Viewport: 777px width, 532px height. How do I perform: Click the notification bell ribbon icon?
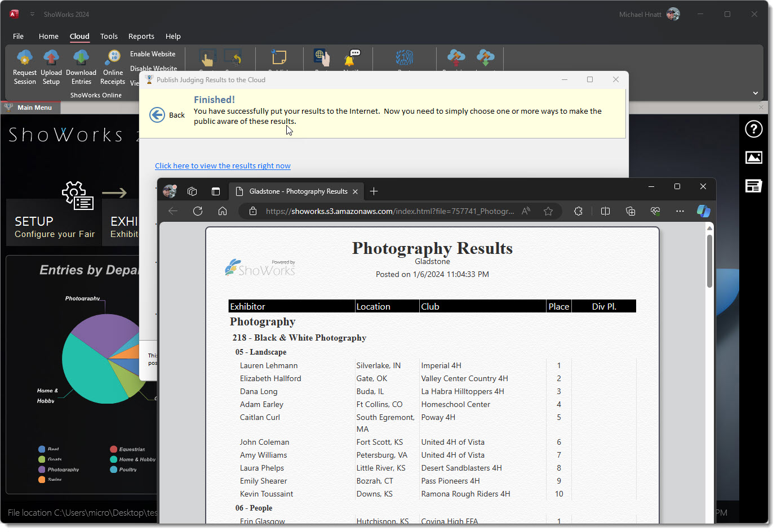[x=353, y=57]
